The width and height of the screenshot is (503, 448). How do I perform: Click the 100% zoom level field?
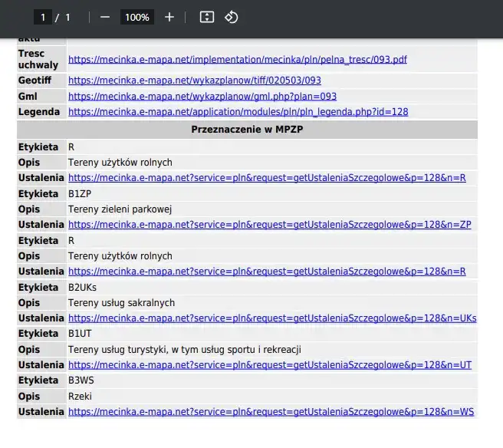tap(137, 17)
